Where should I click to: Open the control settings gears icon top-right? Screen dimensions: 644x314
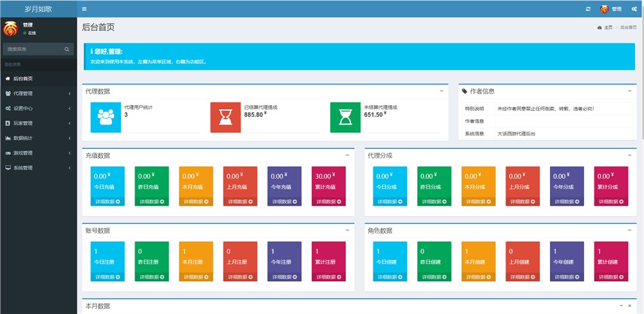(x=634, y=9)
